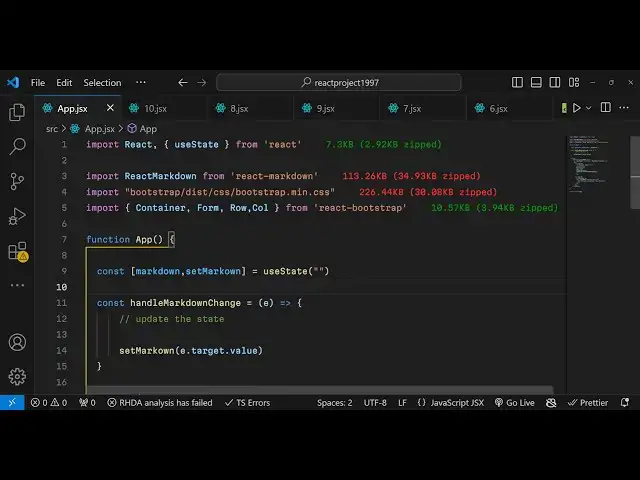Viewport: 640px width, 480px height.
Task: Click the "// update the state" comment
Action: tap(171, 319)
